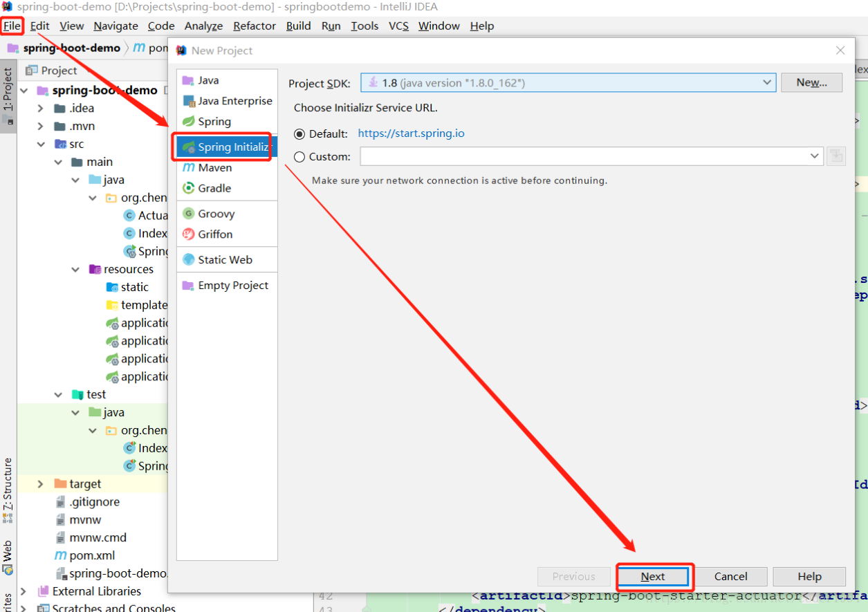The height and width of the screenshot is (612, 868).
Task: Click the Actua class file icon
Action: (129, 215)
